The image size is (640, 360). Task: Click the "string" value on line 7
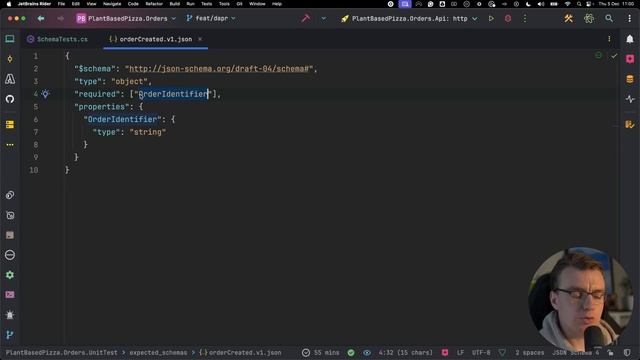pyautogui.click(x=148, y=132)
